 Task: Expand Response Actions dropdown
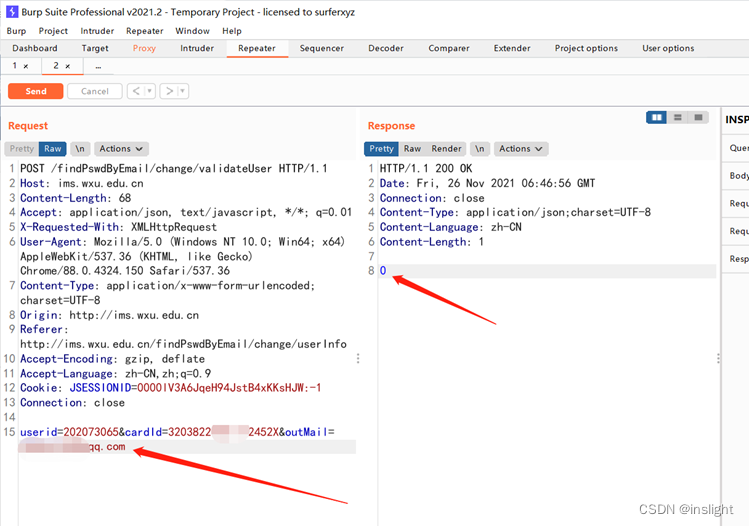pyautogui.click(x=521, y=149)
